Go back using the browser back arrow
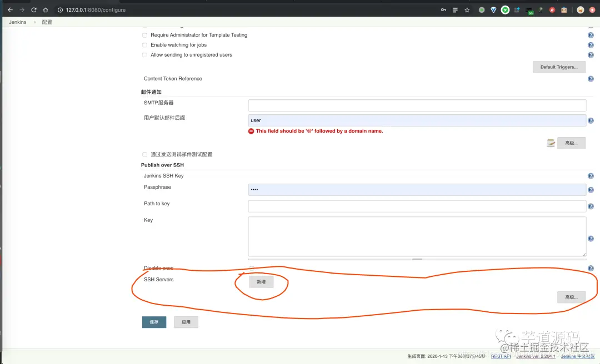This screenshot has height=364, width=600. click(x=11, y=10)
